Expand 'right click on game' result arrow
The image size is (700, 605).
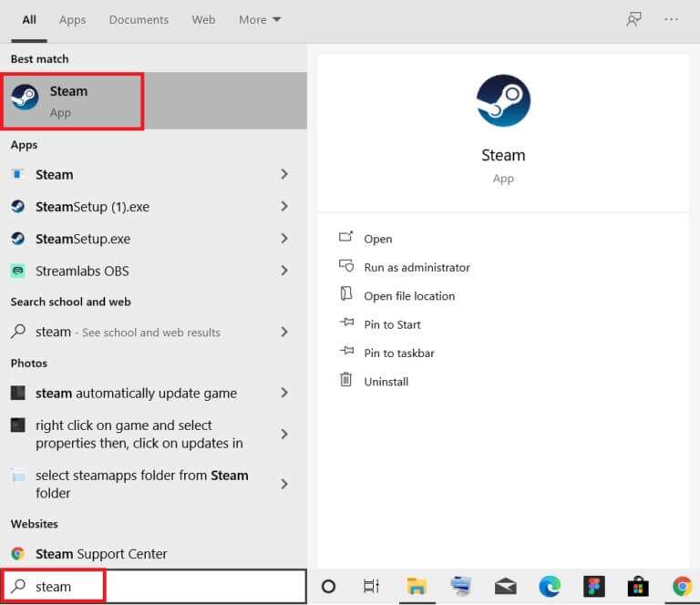coord(284,434)
